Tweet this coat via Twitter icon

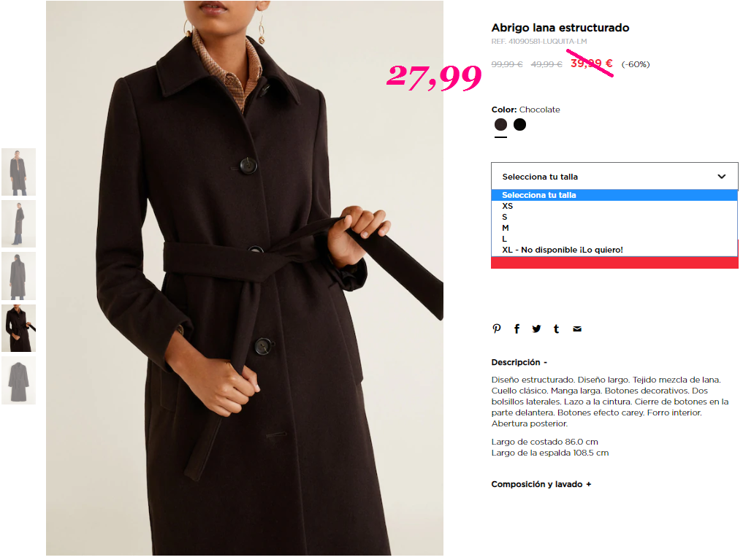point(536,329)
